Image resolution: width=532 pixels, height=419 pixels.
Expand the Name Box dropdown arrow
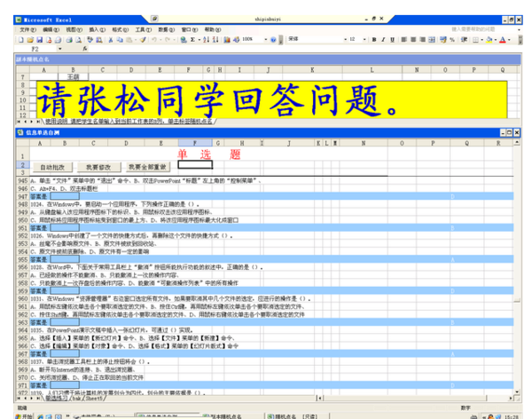[x=59, y=49]
